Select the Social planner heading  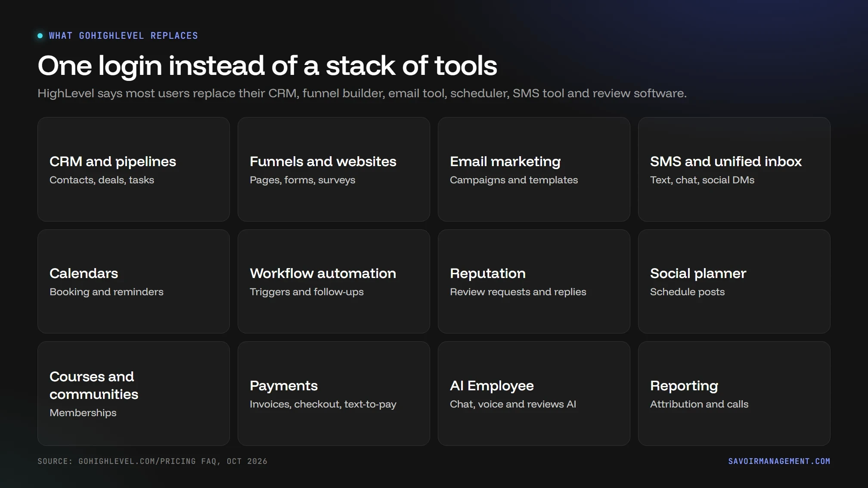[x=698, y=274]
